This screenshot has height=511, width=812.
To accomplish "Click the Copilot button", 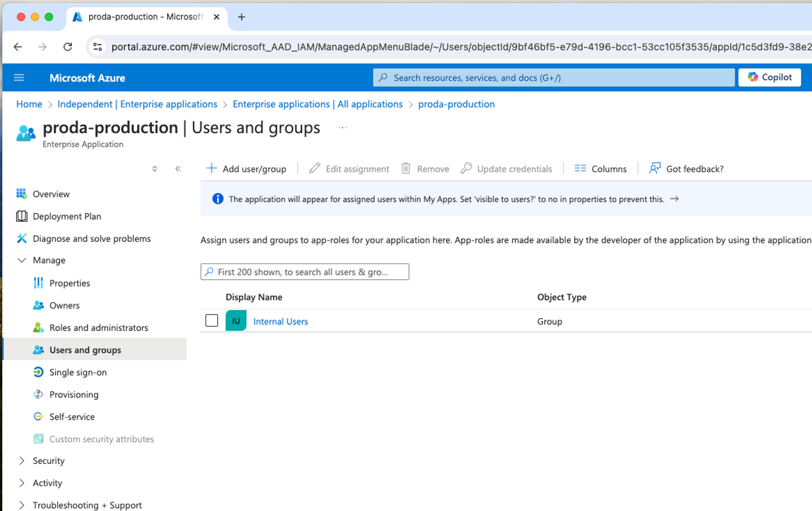I will coord(769,78).
